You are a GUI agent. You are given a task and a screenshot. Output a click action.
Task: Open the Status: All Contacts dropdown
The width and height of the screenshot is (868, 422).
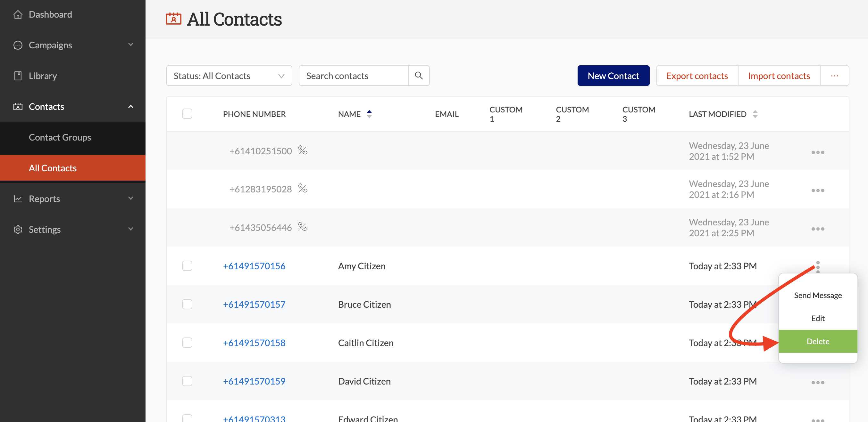(229, 76)
